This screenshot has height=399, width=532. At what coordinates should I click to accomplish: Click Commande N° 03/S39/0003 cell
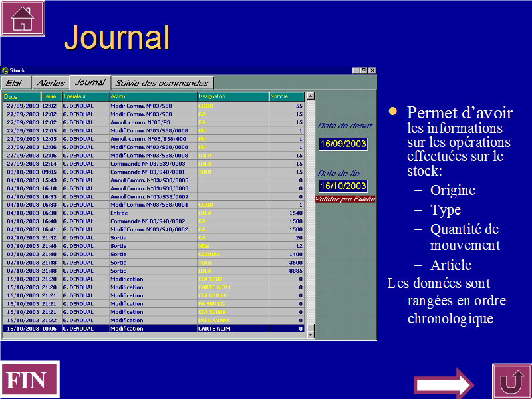(x=154, y=164)
